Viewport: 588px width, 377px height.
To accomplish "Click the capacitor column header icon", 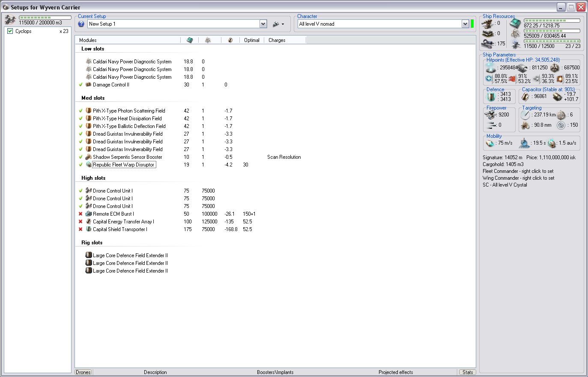I will [230, 40].
